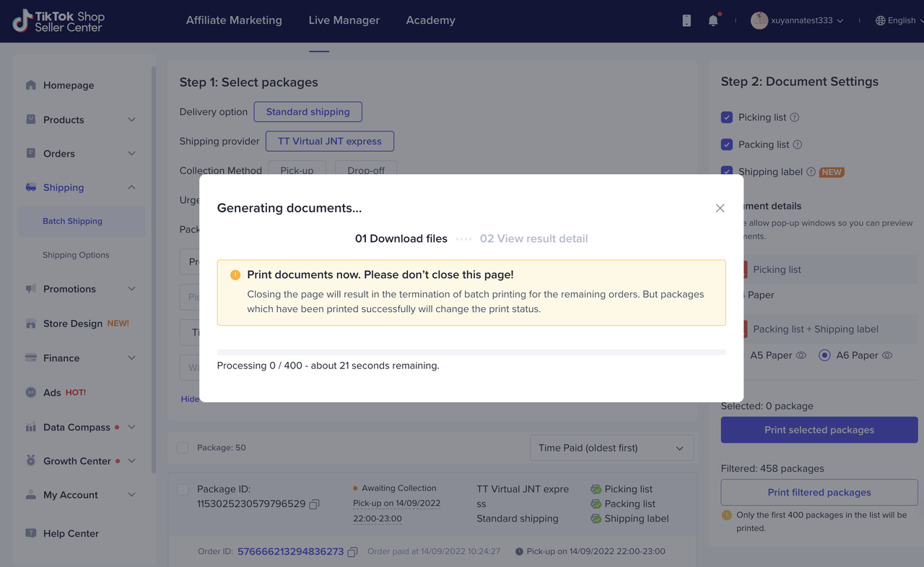The image size is (924, 567).
Task: Open the Time Paid sort dropdown
Action: point(611,448)
